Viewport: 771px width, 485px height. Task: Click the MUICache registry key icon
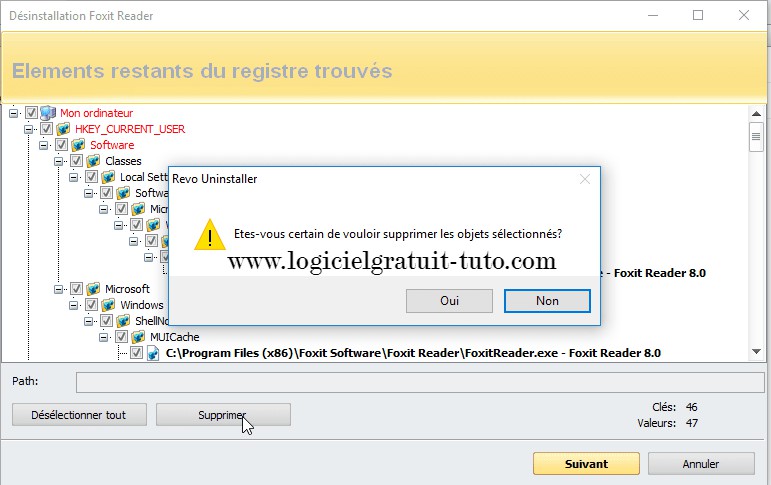138,337
